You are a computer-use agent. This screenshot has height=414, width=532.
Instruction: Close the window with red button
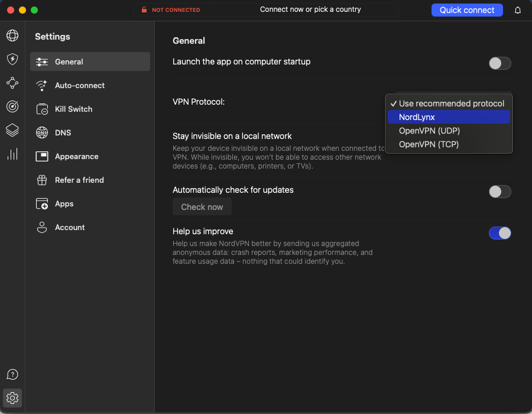point(11,10)
